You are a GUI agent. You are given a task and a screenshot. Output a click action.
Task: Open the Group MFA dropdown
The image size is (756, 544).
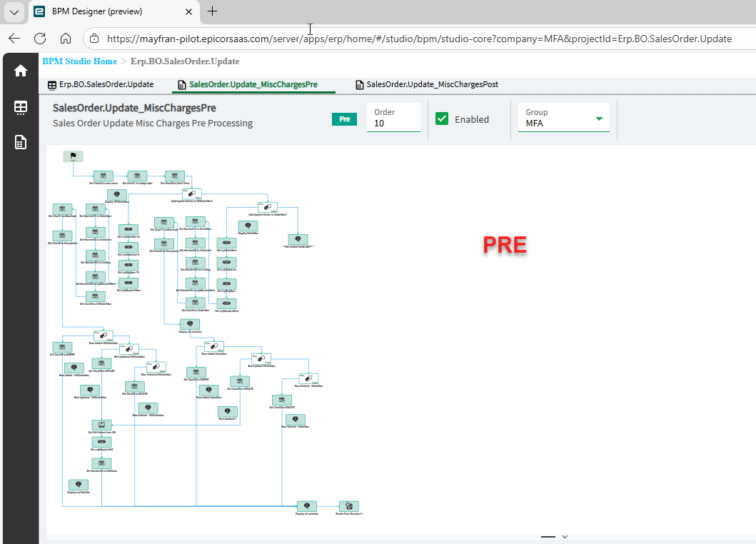click(564, 119)
